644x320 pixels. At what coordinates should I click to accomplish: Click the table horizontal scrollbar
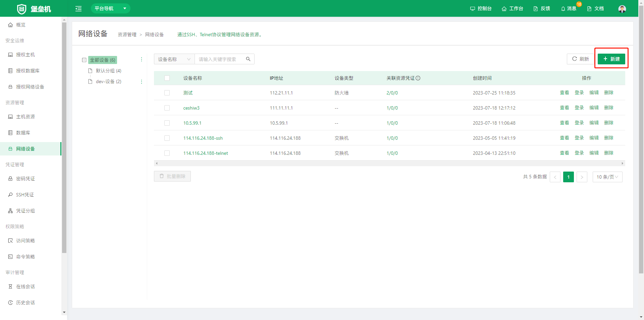pos(389,163)
